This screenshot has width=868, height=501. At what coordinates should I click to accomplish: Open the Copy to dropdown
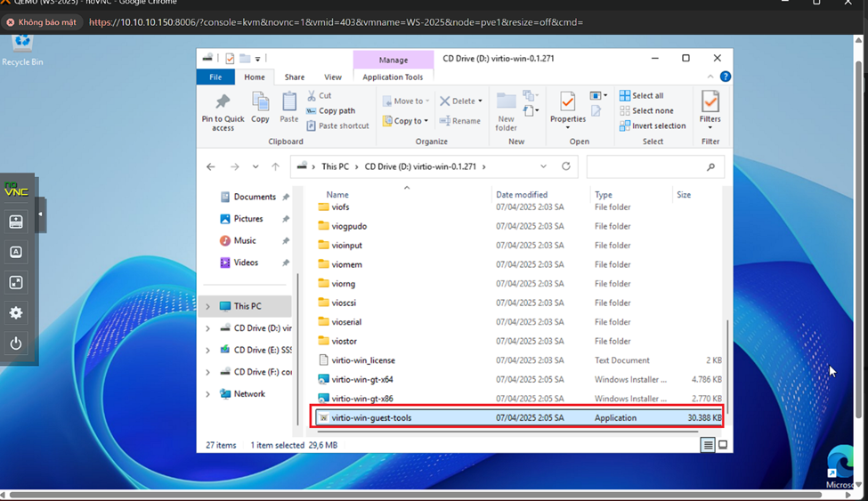click(406, 121)
